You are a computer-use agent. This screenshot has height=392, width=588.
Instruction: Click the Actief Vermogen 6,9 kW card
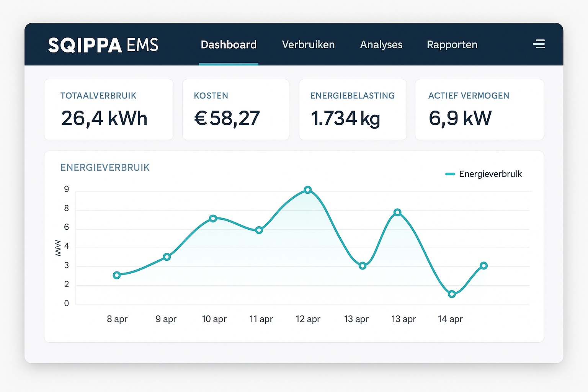479,109
